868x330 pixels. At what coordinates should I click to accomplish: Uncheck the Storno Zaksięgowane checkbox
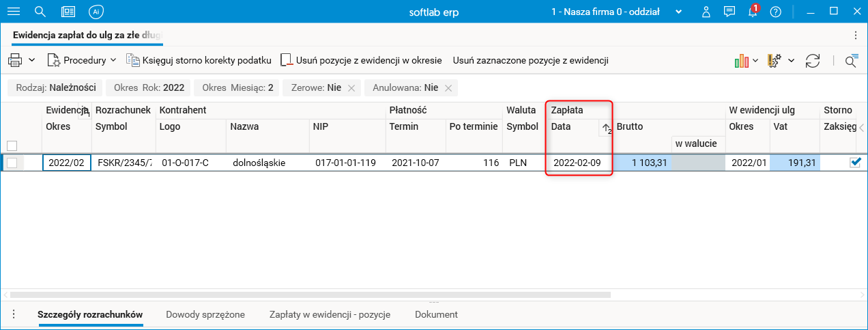(x=854, y=163)
